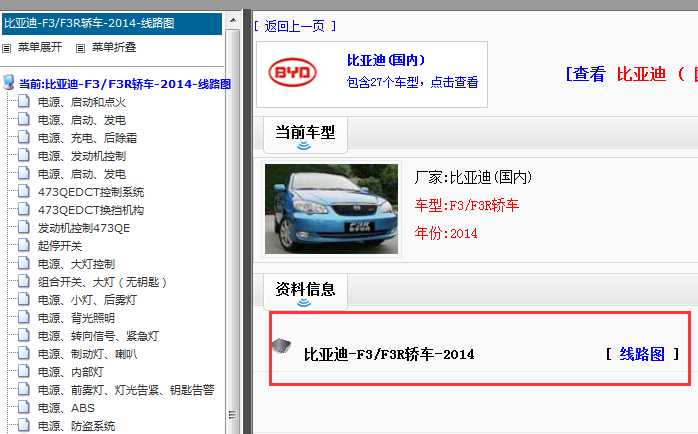The height and width of the screenshot is (434, 698).
Task: Click the page icon for 473QEDCT换挡机构
Action: 24,209
